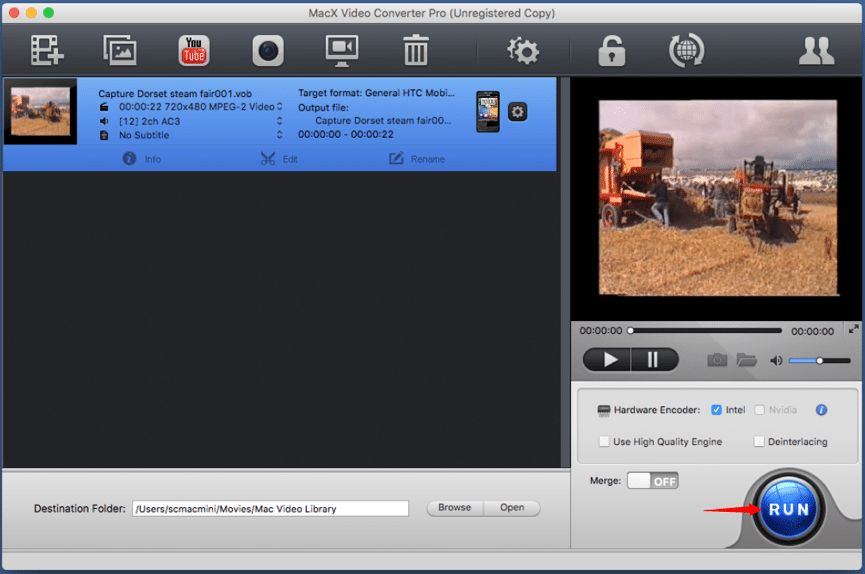Click the video preview frame
This screenshot has width=865, height=574.
718,198
